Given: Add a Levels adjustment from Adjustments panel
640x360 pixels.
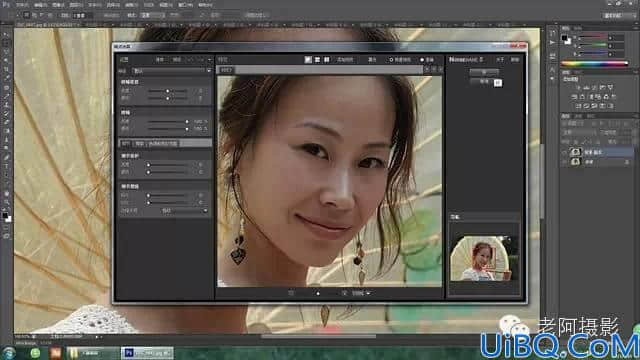Looking at the screenshot, I should click(586, 87).
